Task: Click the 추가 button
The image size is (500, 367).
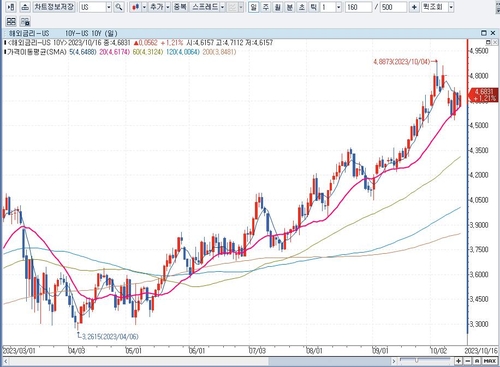Action: tap(156, 7)
